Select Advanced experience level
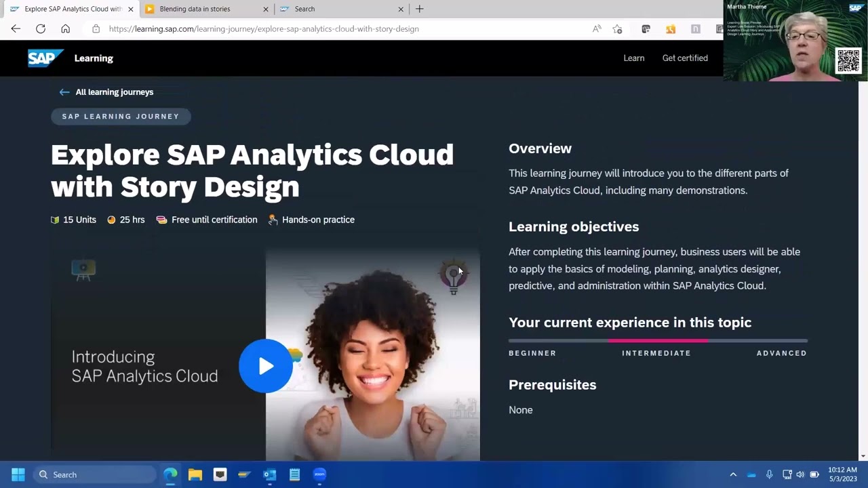The height and width of the screenshot is (488, 868). pyautogui.click(x=782, y=353)
